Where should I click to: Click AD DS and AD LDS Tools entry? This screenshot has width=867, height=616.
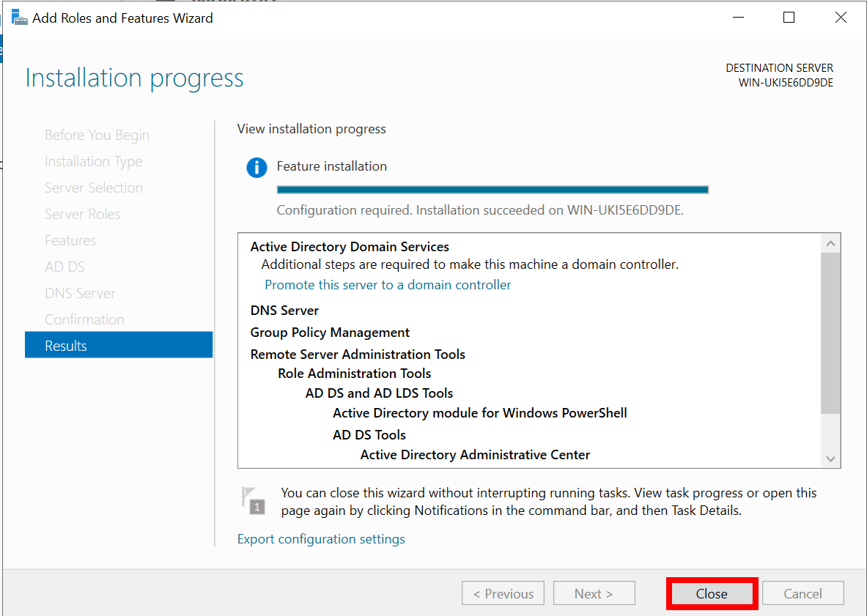click(x=379, y=393)
